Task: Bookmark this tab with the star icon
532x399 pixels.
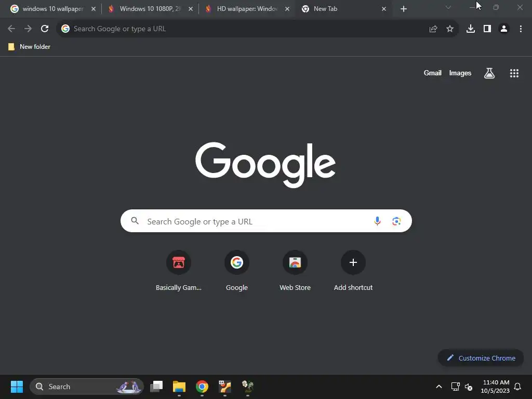Action: click(x=450, y=29)
